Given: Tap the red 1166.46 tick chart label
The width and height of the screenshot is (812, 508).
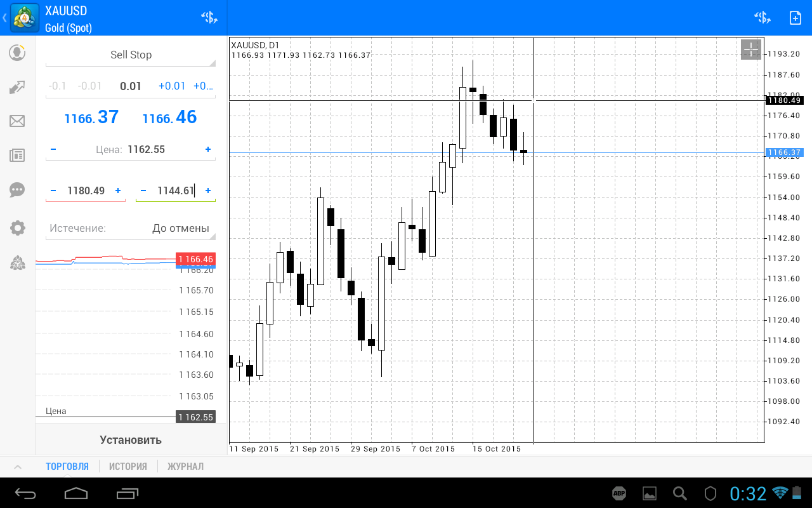Looking at the screenshot, I should point(195,259).
